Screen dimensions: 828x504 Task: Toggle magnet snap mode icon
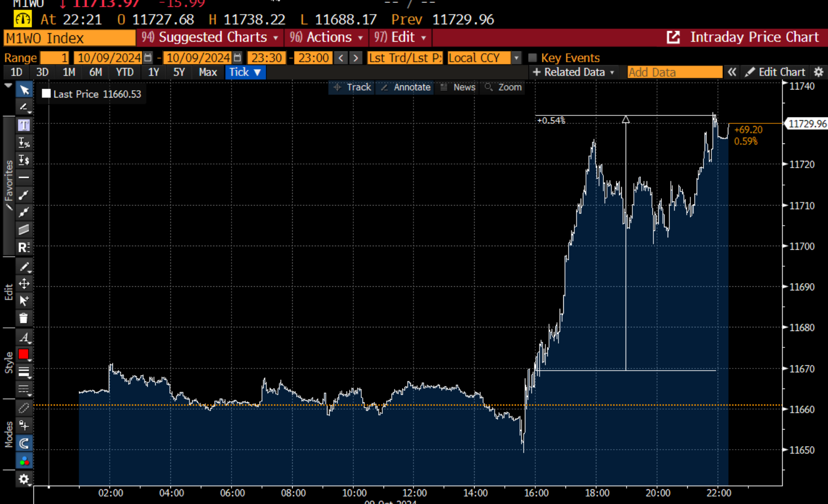(x=24, y=443)
